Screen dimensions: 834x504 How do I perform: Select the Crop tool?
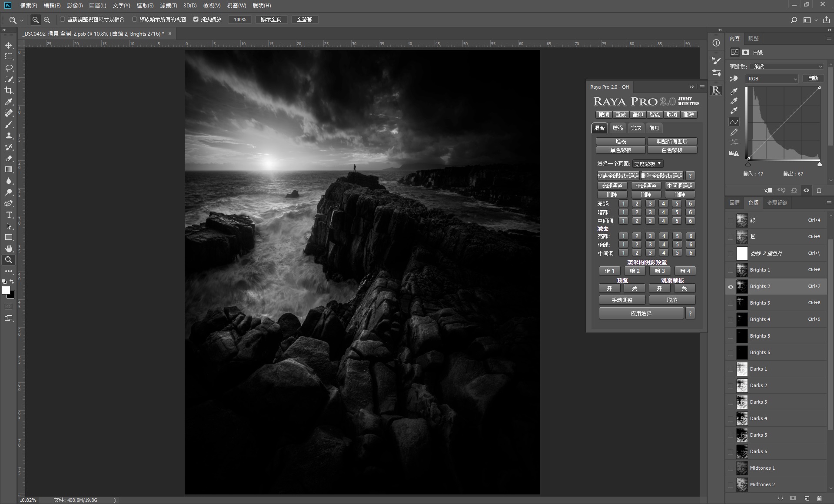[x=9, y=90]
